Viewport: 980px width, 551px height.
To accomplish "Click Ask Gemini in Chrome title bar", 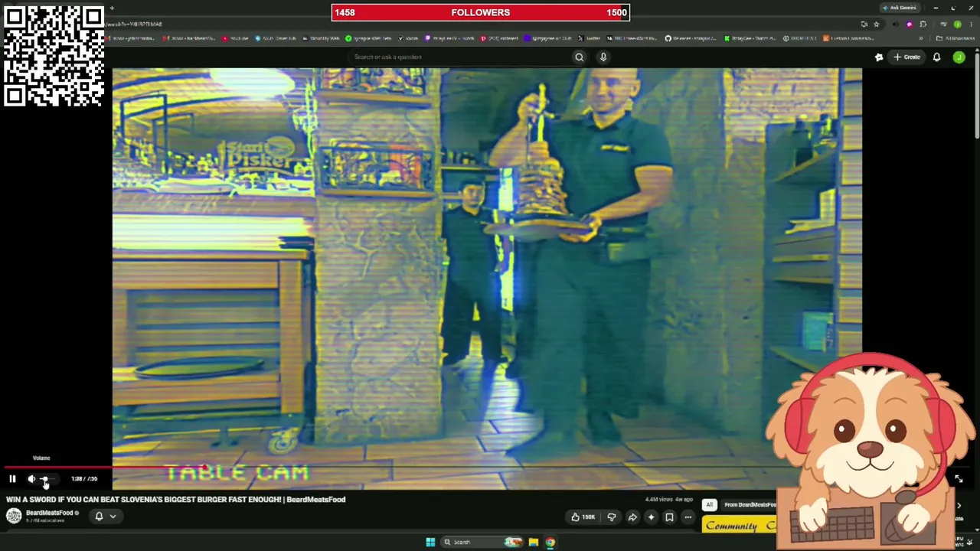I will click(899, 8).
